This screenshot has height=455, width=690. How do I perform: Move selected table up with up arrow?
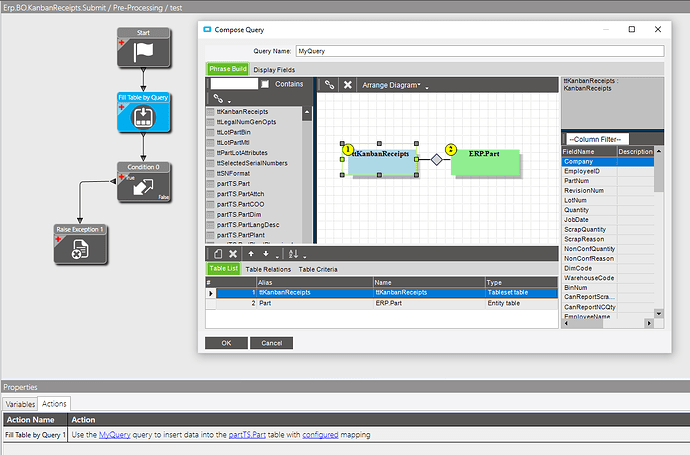[x=251, y=254]
